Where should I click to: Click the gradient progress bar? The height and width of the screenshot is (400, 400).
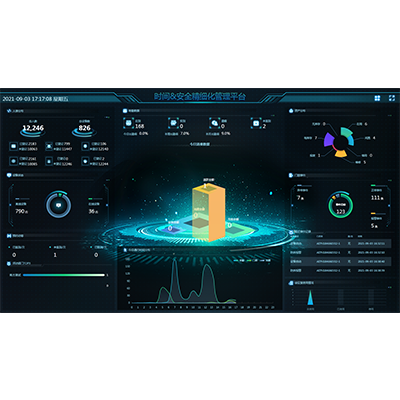coord(64,275)
